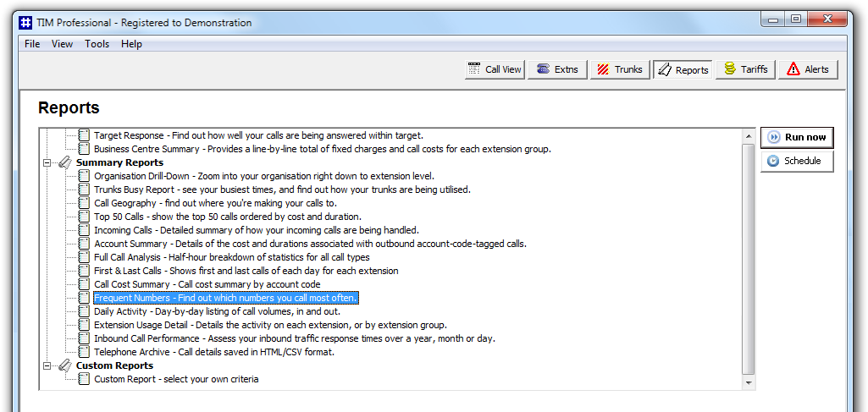Open the Help menu
Image resolution: width=868 pixels, height=412 pixels.
point(132,44)
